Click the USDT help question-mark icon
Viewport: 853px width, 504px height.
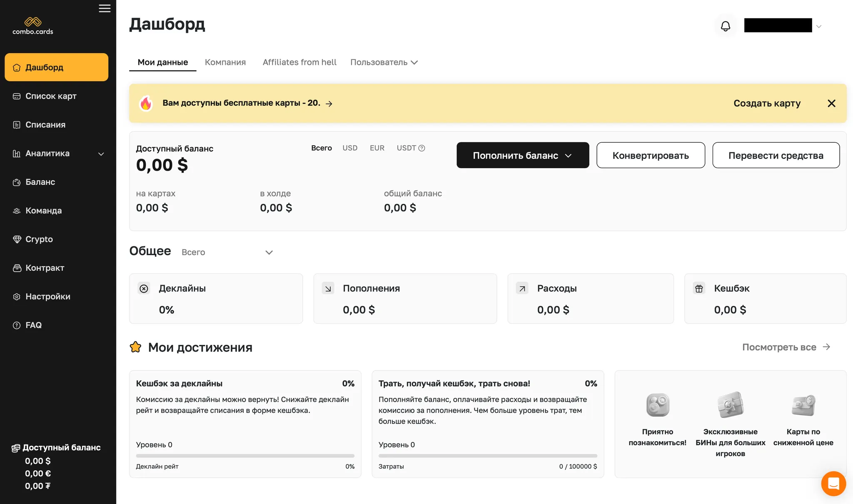pyautogui.click(x=422, y=148)
